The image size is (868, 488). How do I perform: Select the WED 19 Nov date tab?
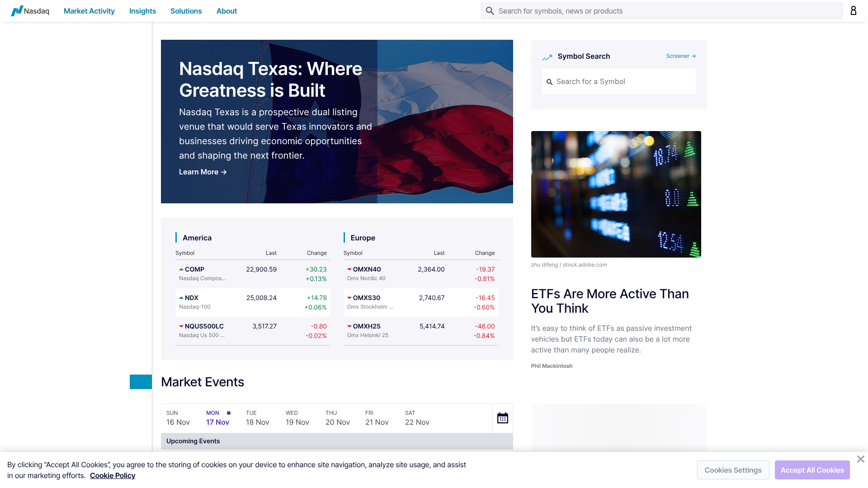click(x=297, y=418)
